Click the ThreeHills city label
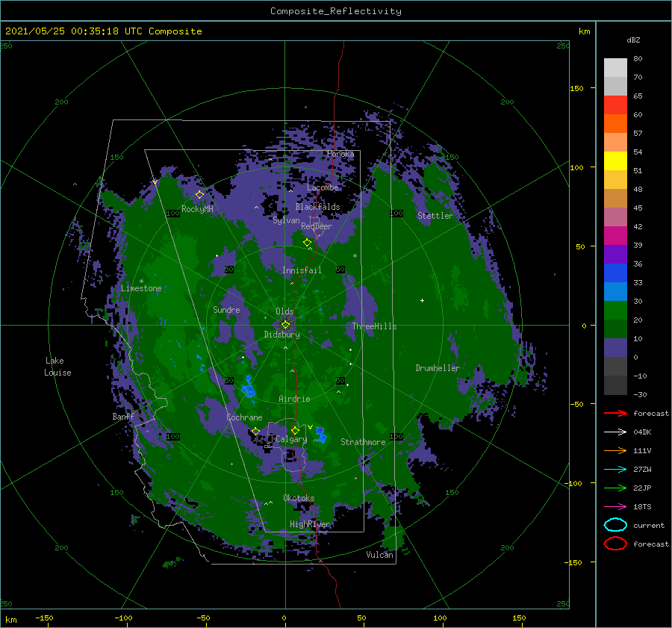672x628 pixels. coord(374,326)
